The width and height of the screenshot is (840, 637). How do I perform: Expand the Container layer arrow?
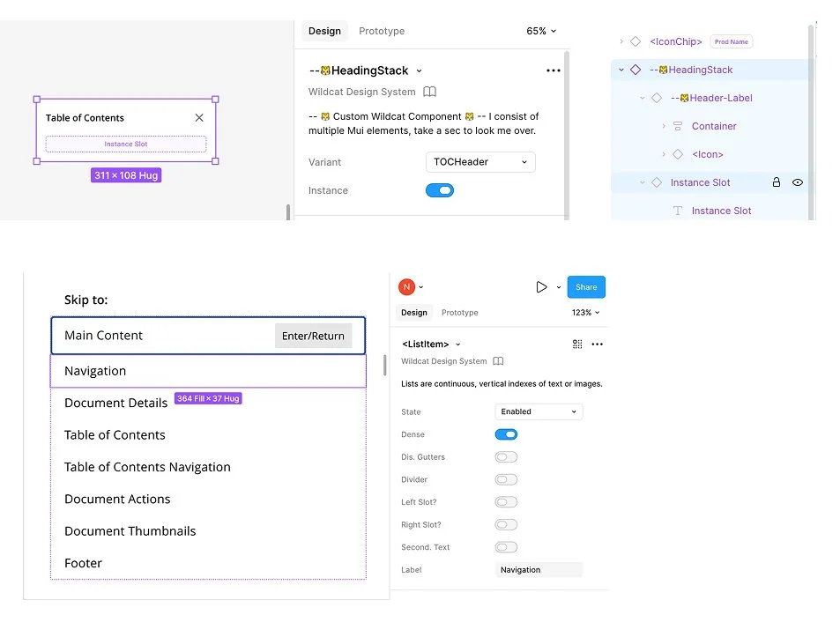coord(664,126)
